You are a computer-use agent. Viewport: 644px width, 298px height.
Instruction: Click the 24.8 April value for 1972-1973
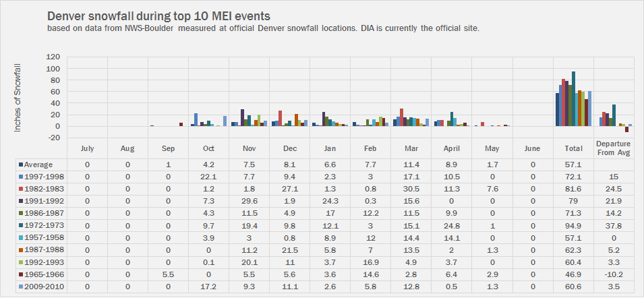(x=451, y=225)
